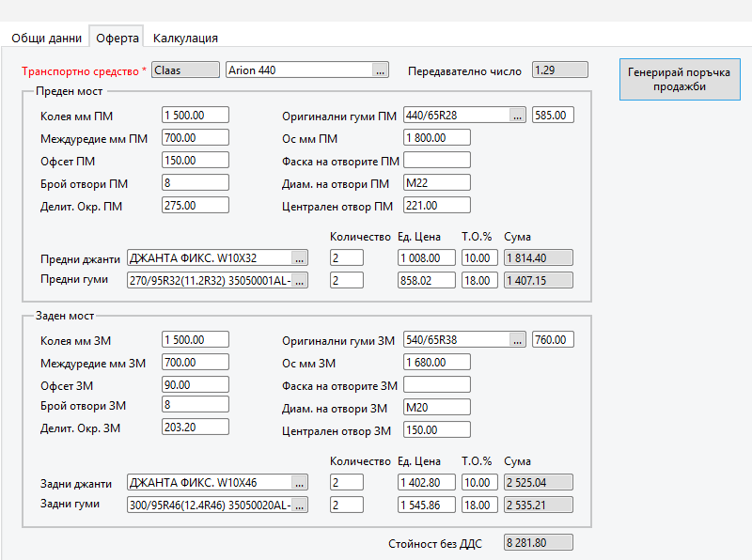Click the Делит. Окр. ЗМ field
Viewport: 752px width, 560px height.
195,427
